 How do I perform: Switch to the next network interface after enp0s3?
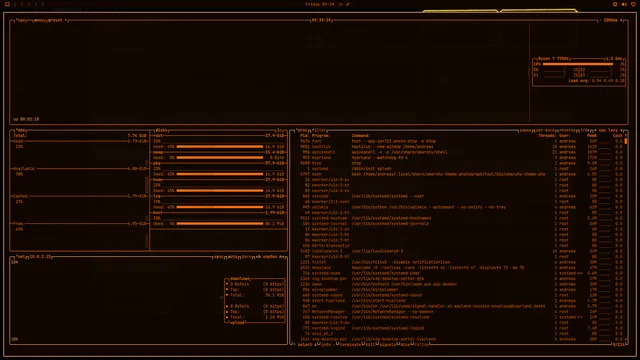pyautogui.click(x=282, y=257)
